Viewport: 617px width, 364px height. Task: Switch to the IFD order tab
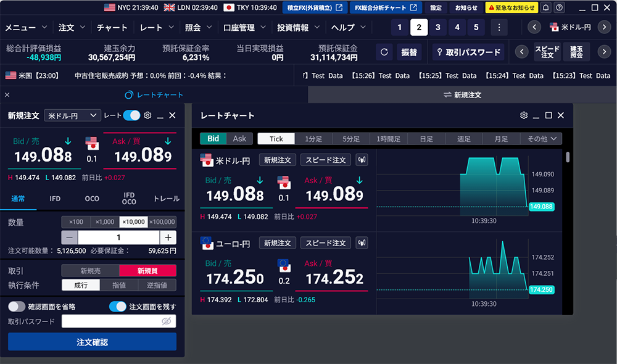coord(55,199)
